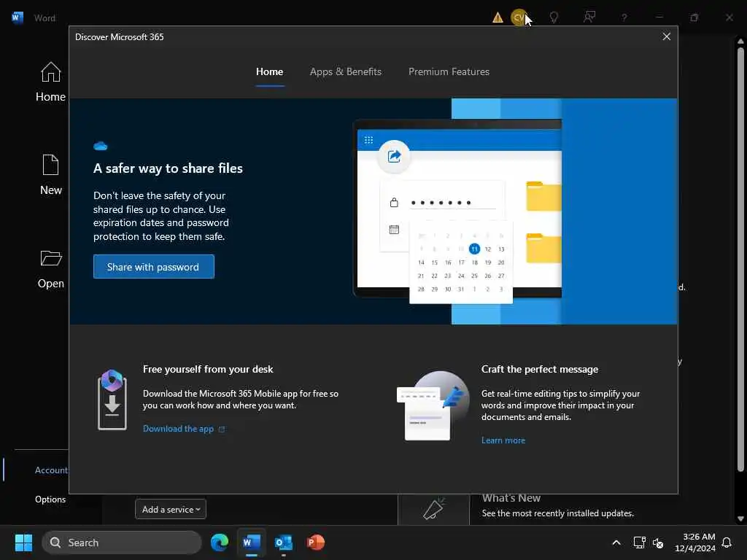Viewport: 747px width, 560px height.
Task: Close the Discover Microsoft 365 dialog
Action: (666, 36)
